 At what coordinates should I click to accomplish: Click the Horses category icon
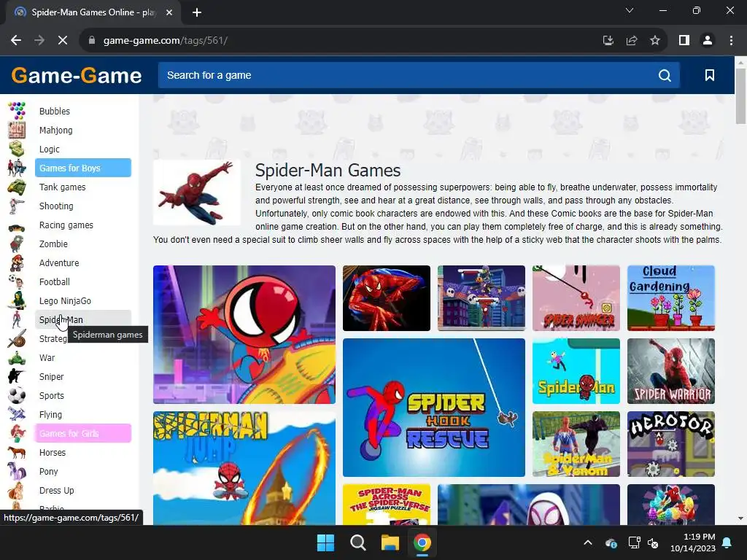coord(18,452)
